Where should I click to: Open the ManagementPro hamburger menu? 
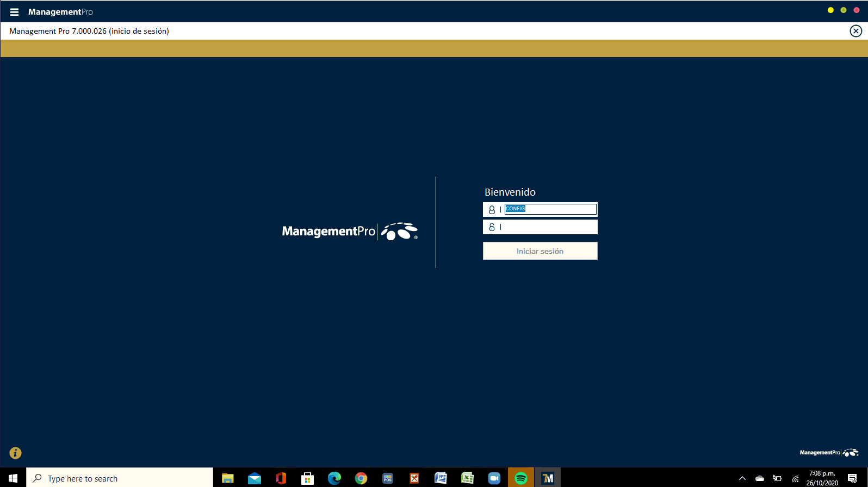(x=14, y=12)
